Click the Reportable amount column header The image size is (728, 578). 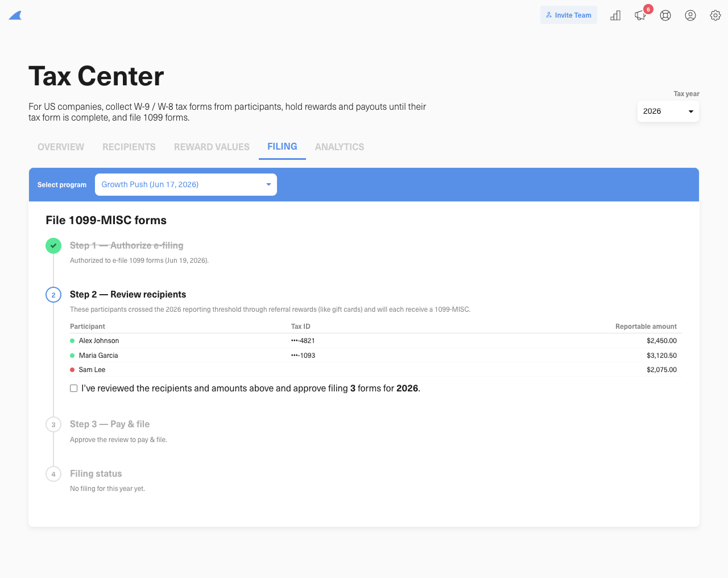click(646, 327)
